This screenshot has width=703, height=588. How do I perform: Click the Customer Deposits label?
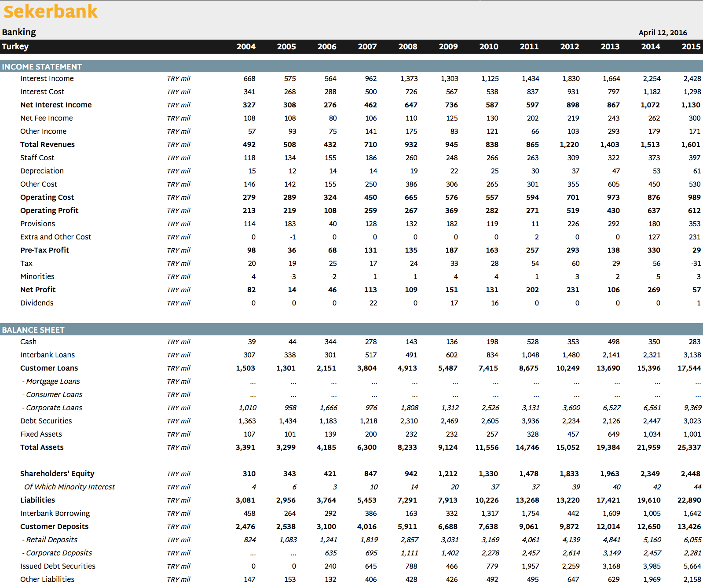(54, 526)
